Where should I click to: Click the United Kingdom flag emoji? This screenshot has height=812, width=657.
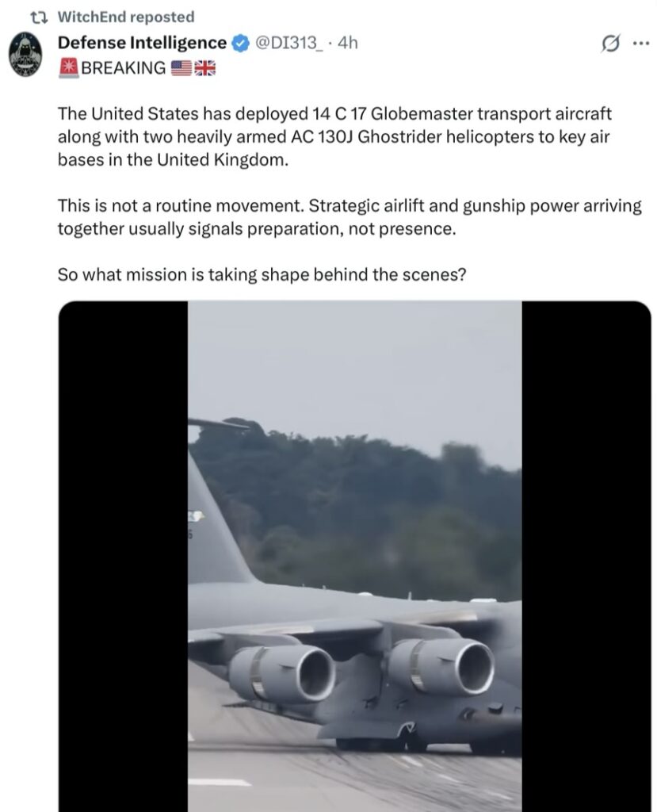tap(204, 68)
